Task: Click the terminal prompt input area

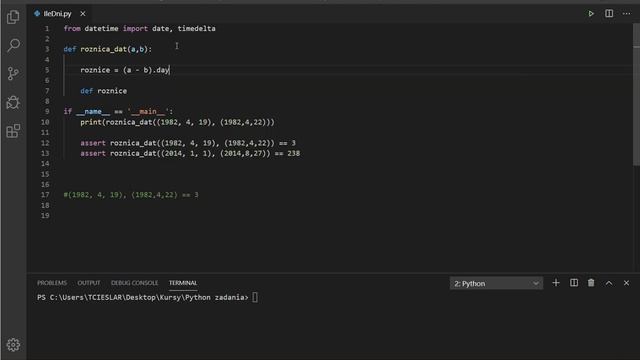Action: tap(255, 298)
